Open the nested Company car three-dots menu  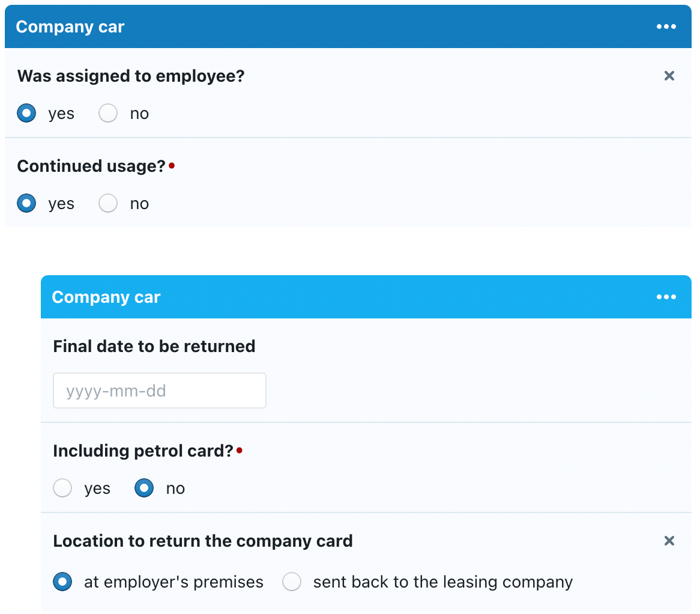point(666,297)
